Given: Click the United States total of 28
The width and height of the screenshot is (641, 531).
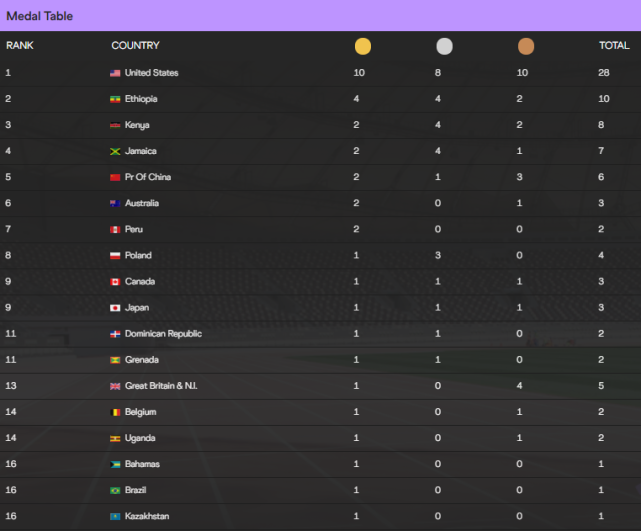Looking at the screenshot, I should 606,73.
